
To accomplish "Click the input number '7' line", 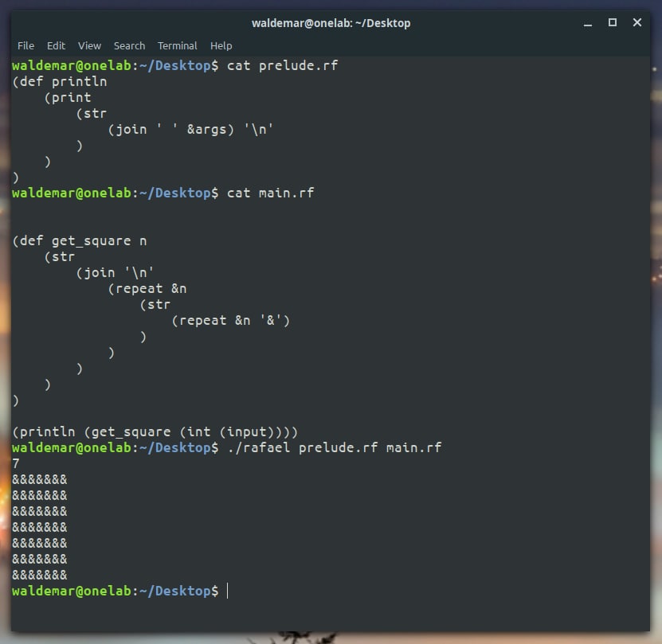I will coord(16,464).
